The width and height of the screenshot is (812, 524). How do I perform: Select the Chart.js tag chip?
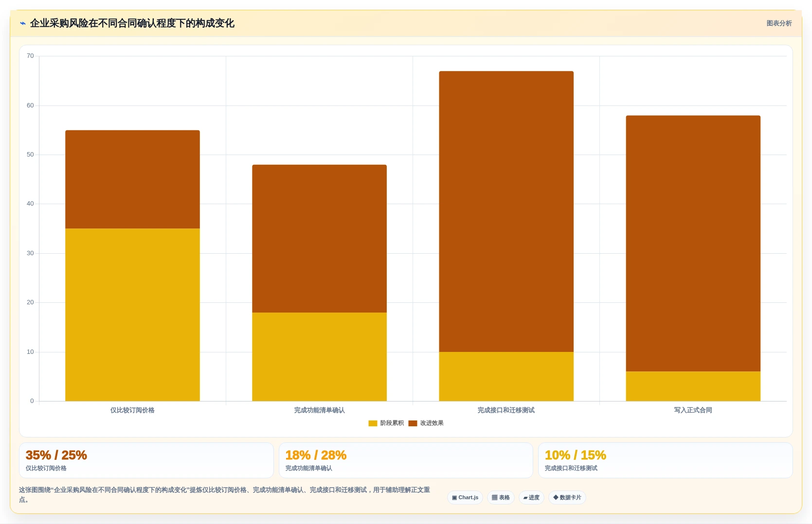(x=465, y=498)
